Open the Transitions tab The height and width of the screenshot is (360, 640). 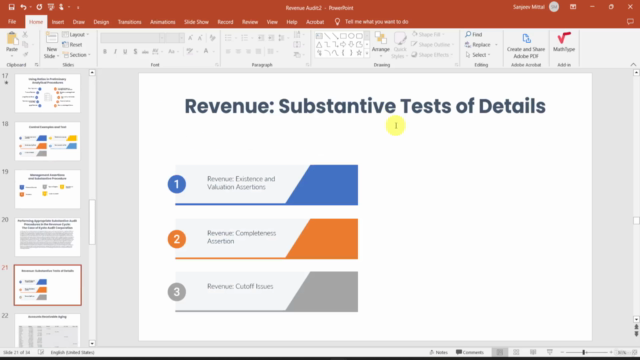click(129, 22)
